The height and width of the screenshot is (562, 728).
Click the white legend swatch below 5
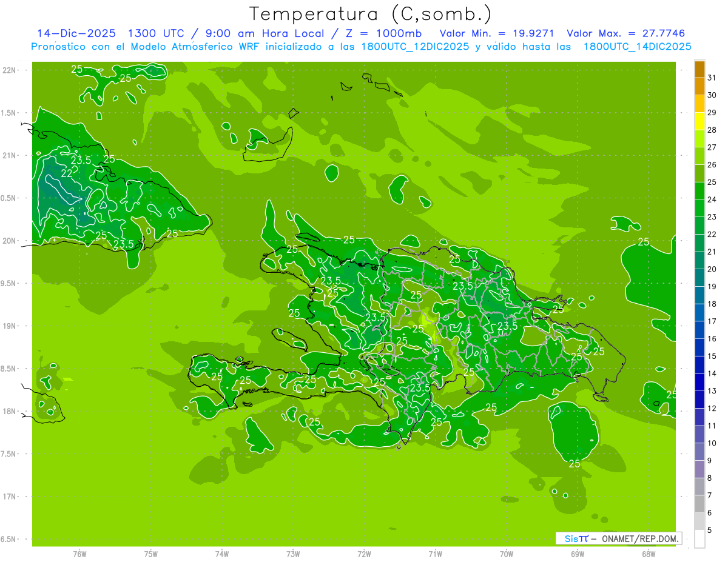pyautogui.click(x=699, y=539)
